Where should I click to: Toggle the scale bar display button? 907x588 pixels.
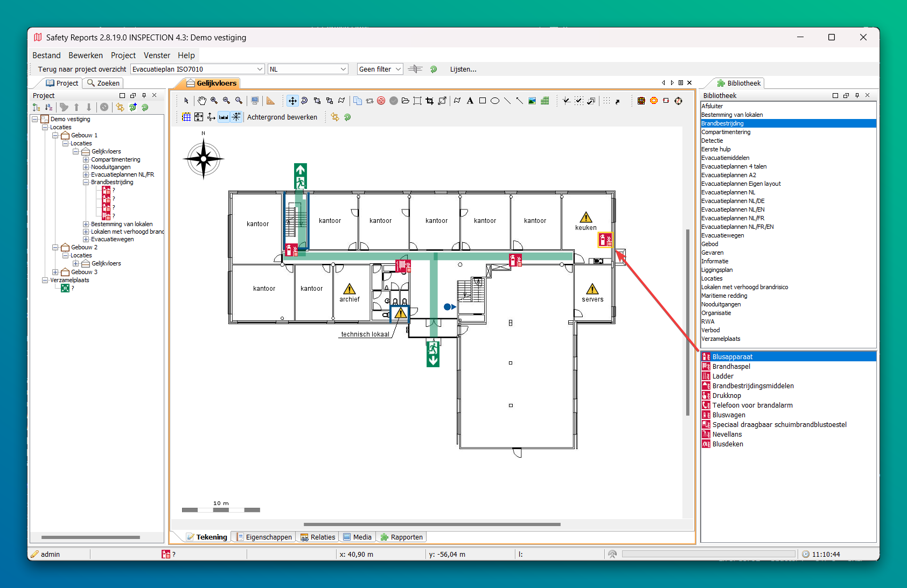tap(224, 117)
